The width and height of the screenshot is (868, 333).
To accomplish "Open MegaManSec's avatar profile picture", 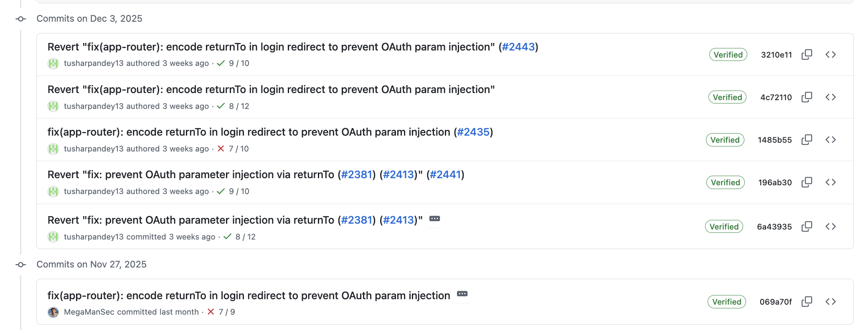I will 53,312.
